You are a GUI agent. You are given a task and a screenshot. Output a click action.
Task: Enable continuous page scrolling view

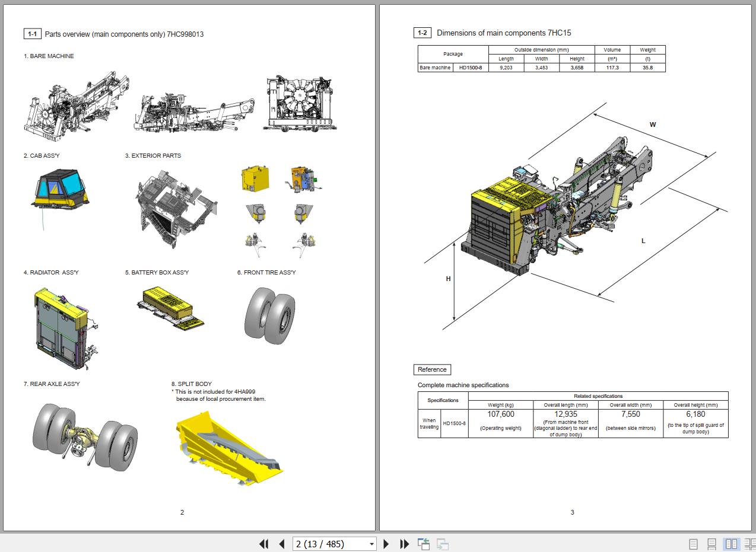(x=712, y=544)
